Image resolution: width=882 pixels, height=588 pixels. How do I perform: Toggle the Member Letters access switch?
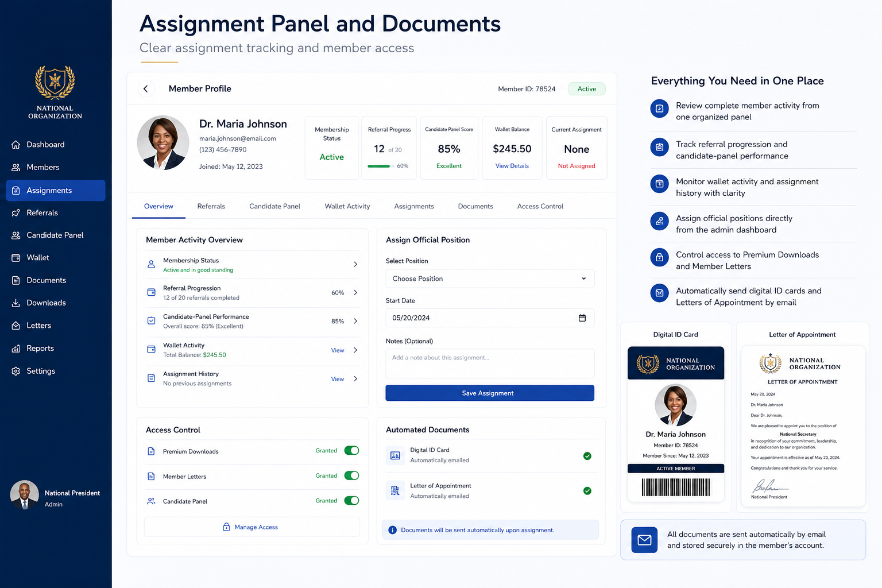(x=351, y=475)
